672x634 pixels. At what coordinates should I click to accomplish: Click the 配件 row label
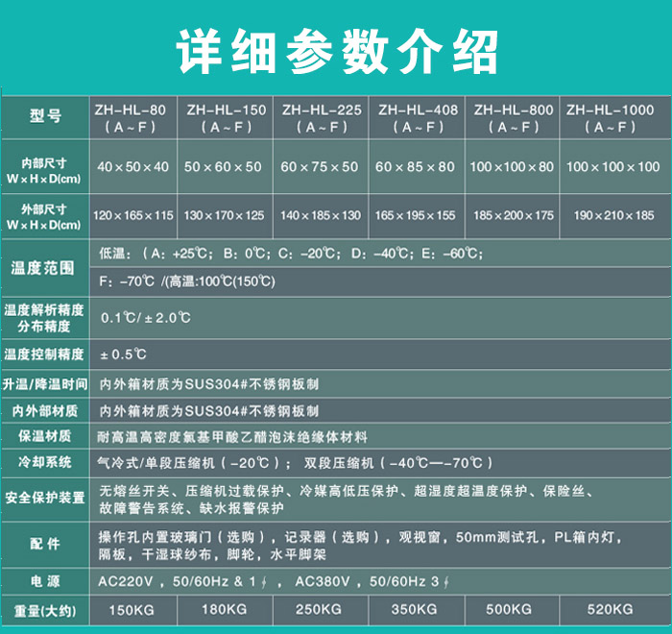pos(44,544)
